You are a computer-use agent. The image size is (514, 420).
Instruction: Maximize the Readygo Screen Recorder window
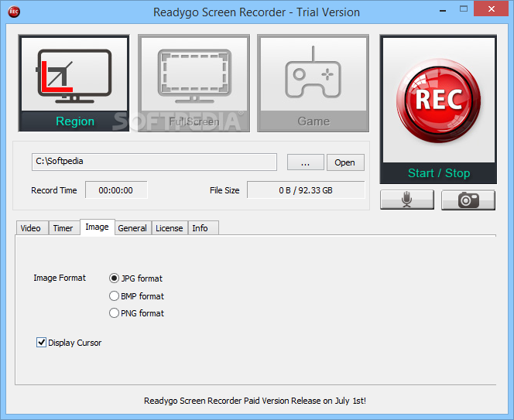(464, 9)
